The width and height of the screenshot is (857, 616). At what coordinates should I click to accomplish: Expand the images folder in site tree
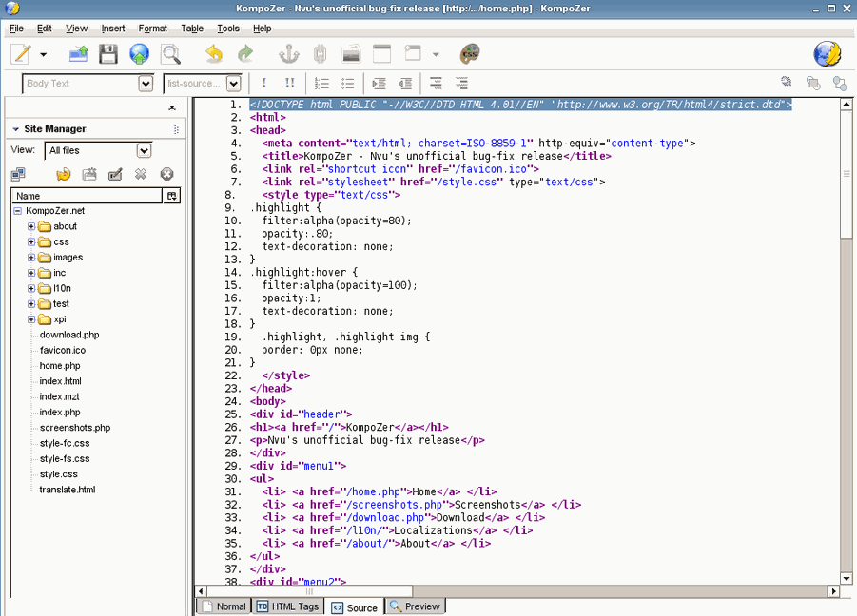coord(31,258)
